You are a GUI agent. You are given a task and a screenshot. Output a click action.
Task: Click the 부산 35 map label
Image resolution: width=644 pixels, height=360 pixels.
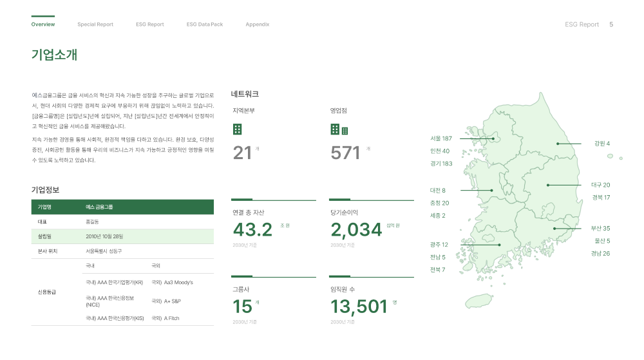600,229
